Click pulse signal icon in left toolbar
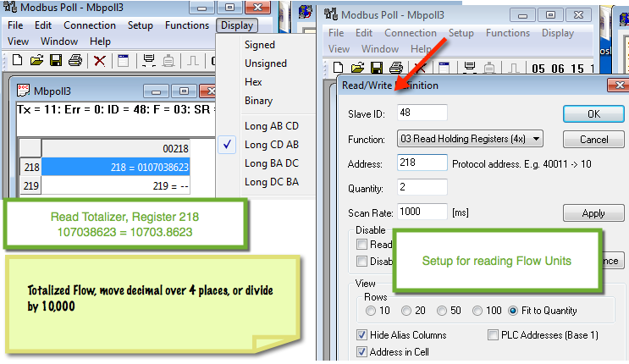This screenshot has height=364, width=629. point(193,61)
